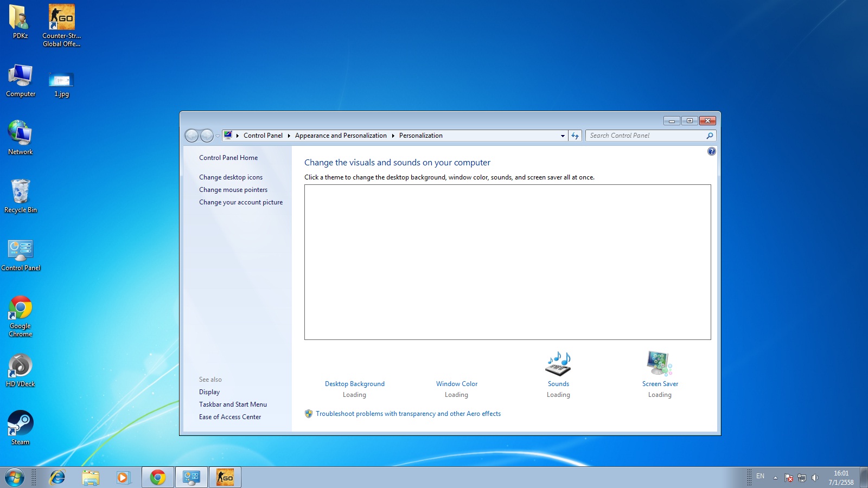Expand the address bar previous locations dropdown
The width and height of the screenshot is (868, 488).
click(563, 136)
